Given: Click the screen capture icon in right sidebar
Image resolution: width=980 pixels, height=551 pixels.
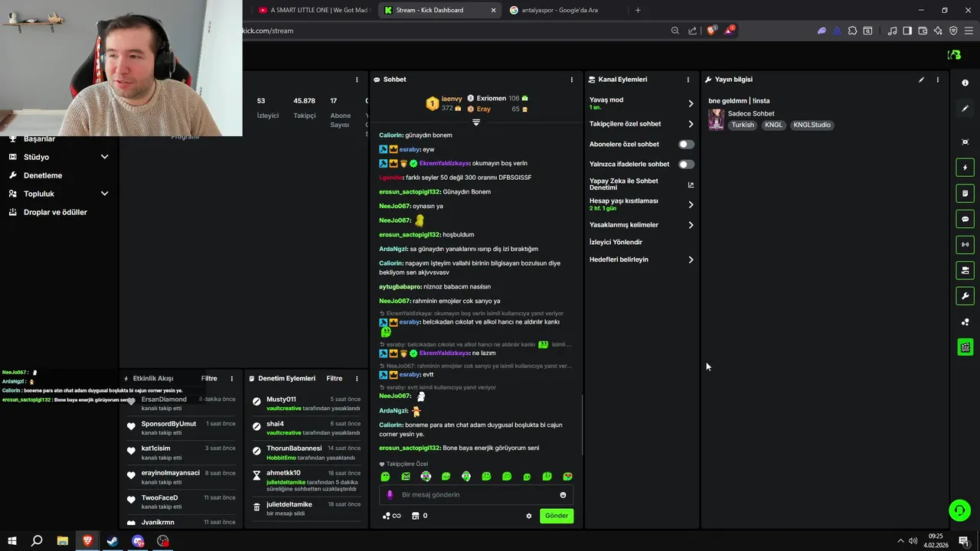Looking at the screenshot, I should click(965, 142).
